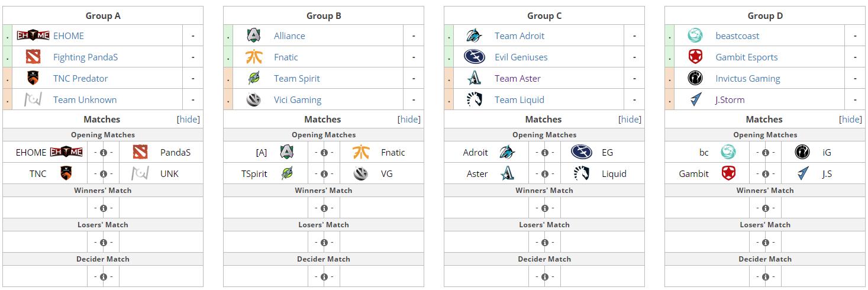Open the J.Storm team link
The width and height of the screenshot is (868, 290).
click(730, 99)
